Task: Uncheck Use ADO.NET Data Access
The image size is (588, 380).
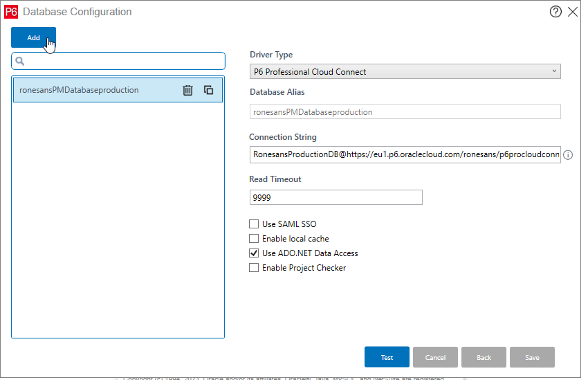Action: (254, 253)
